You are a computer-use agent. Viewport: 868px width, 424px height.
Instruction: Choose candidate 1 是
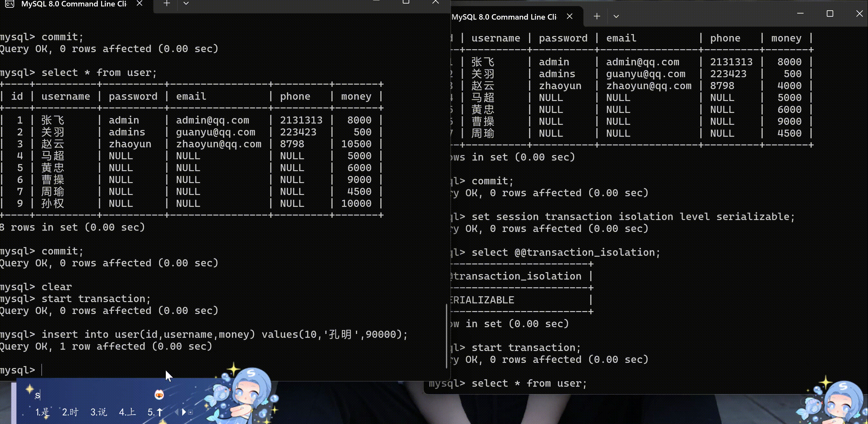42,412
